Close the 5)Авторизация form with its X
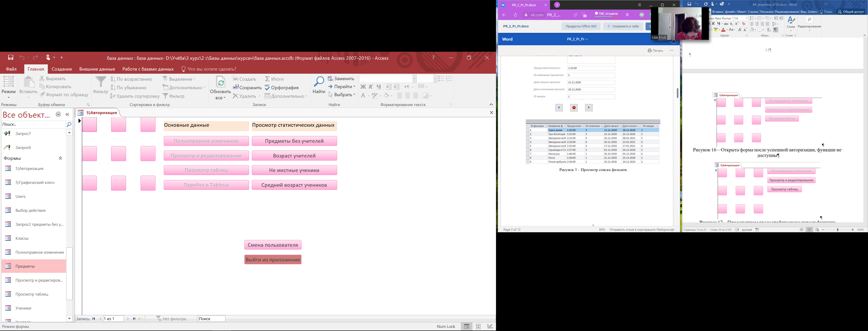The width and height of the screenshot is (868, 331). 491,112
